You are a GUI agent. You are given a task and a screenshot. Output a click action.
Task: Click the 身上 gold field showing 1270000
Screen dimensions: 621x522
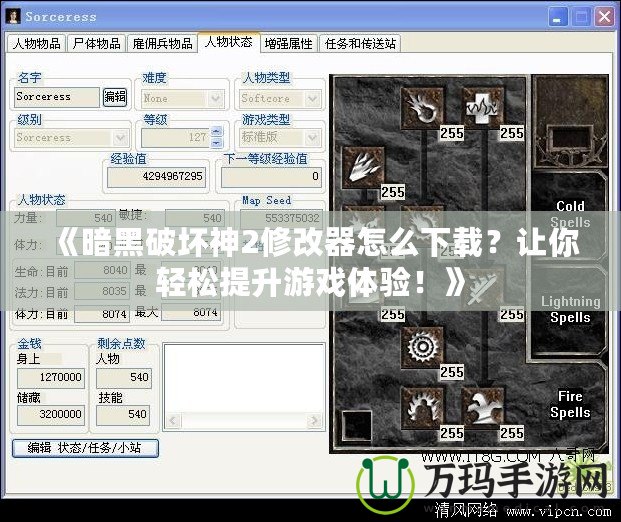tap(51, 377)
